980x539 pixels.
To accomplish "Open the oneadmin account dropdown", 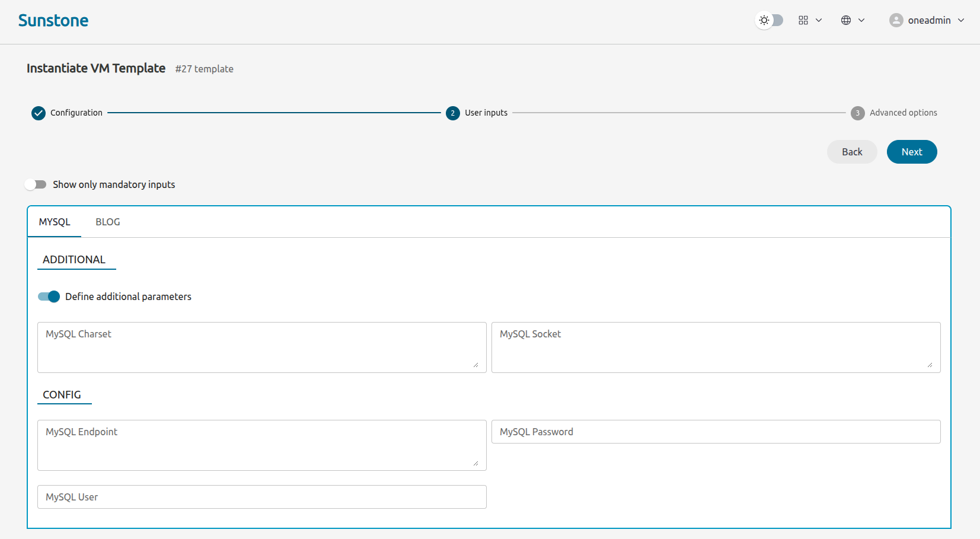I will [961, 20].
